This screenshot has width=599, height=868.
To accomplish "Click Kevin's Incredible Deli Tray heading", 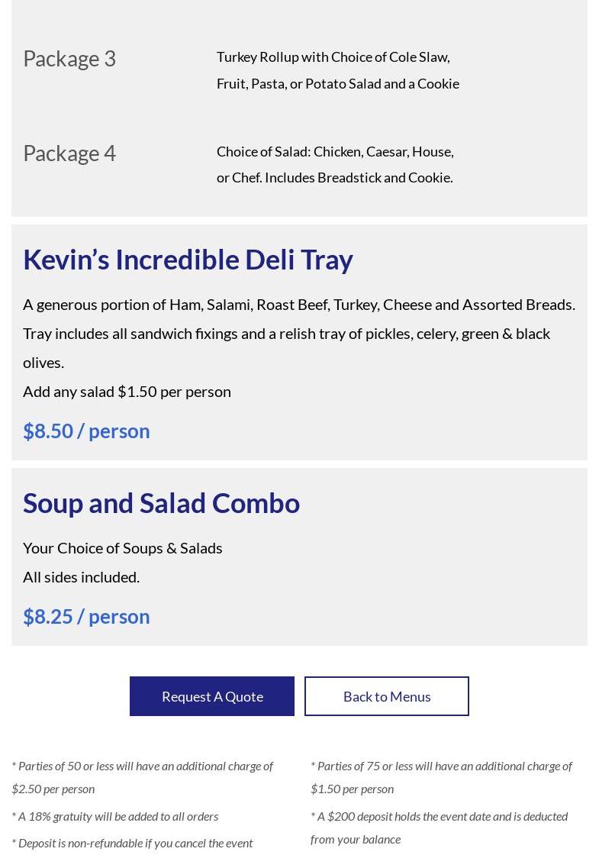I will click(x=188, y=260).
